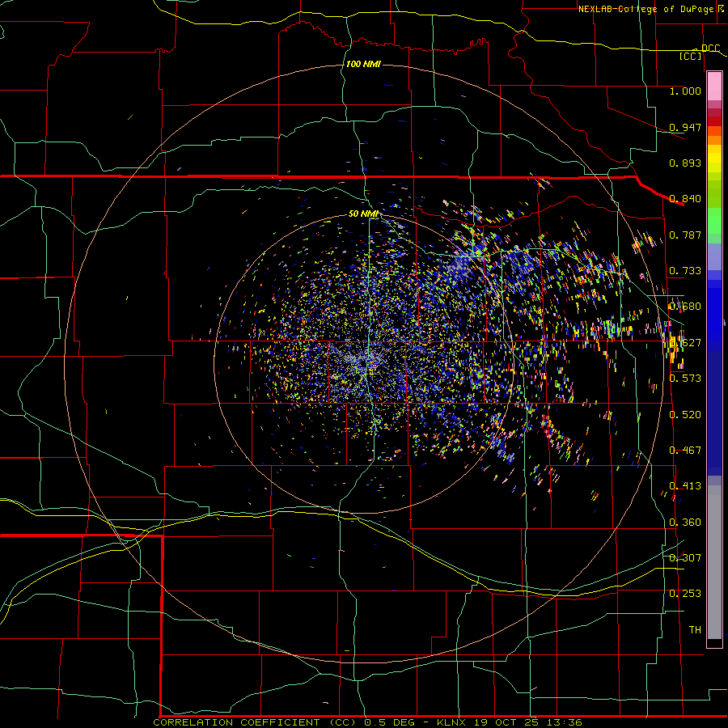Click the pink segment of the color bar

click(714, 87)
